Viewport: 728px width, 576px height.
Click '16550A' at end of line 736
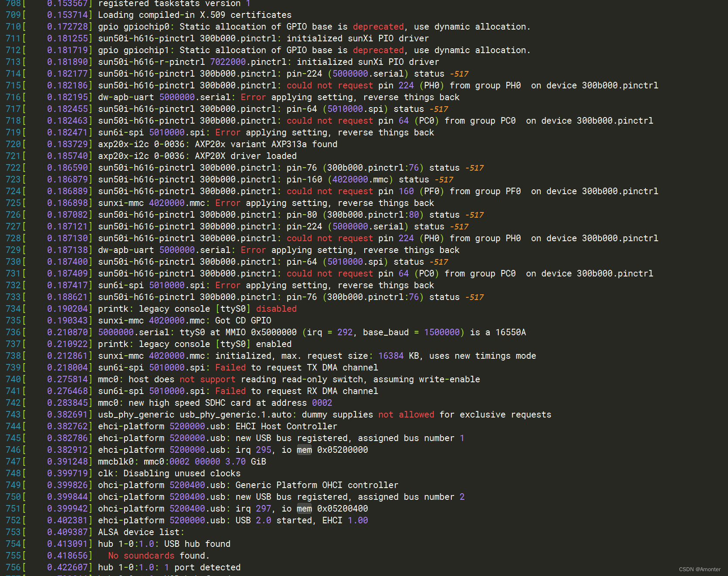pos(511,332)
